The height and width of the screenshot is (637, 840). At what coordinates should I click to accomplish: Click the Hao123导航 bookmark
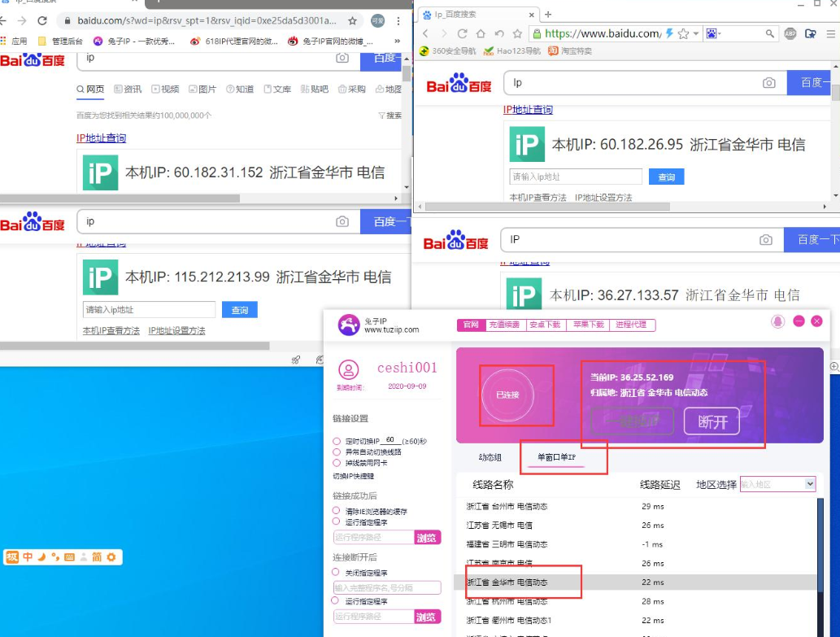coord(511,51)
